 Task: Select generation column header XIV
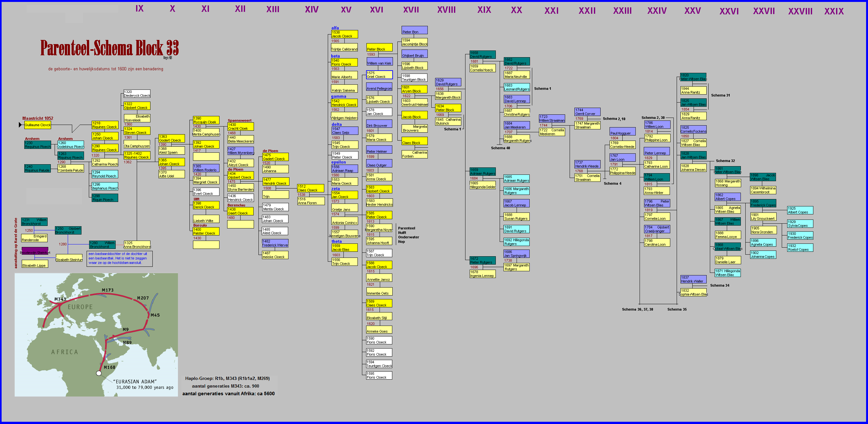pos(311,10)
